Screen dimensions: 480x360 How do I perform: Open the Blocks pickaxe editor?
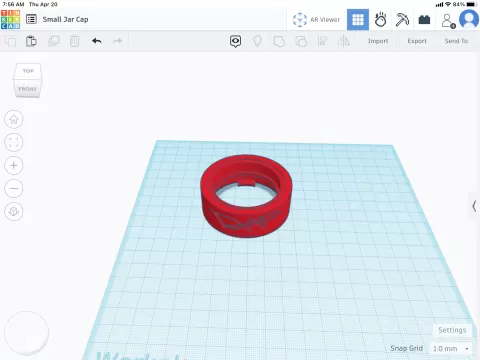coord(402,20)
